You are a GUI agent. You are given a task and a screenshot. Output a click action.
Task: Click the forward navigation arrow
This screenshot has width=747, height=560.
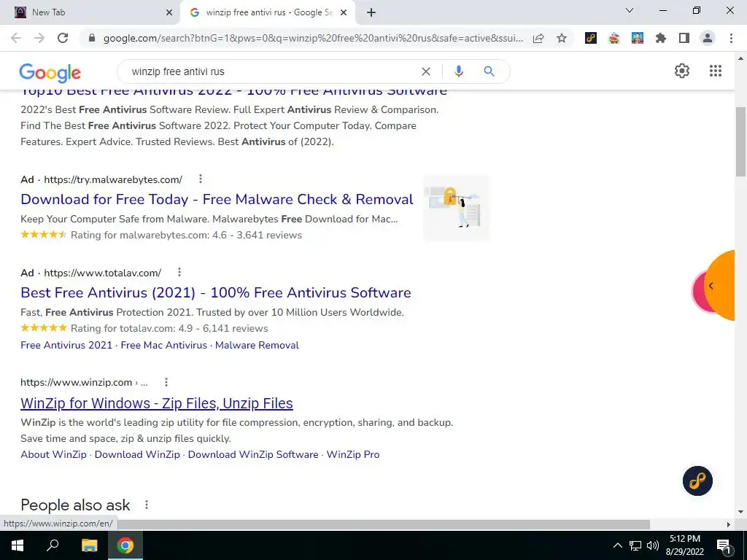point(39,38)
